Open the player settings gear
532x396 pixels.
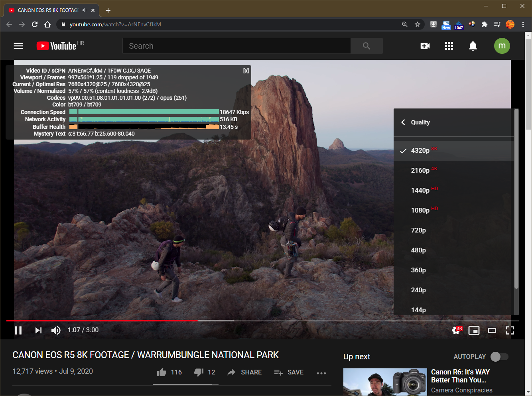456,330
